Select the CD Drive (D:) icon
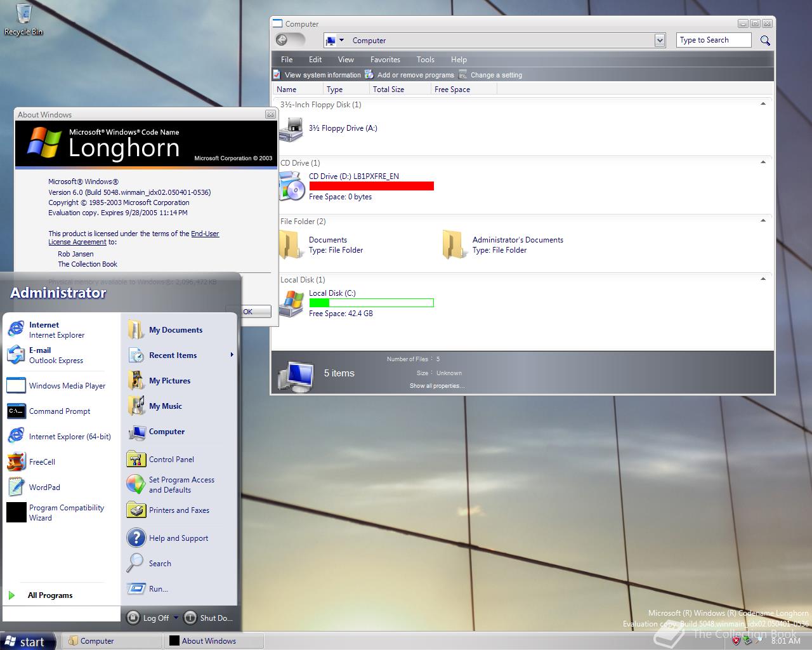This screenshot has width=812, height=650. [292, 186]
